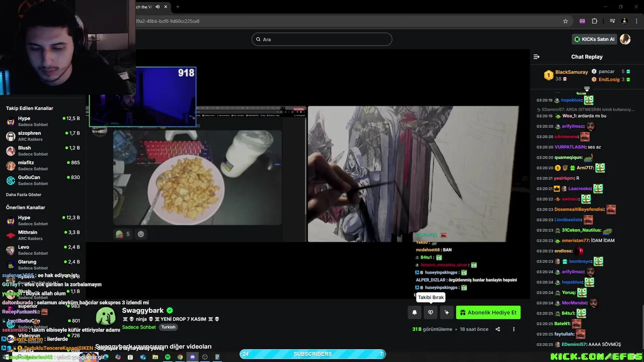Open the GuGuCan followed channel
This screenshot has width=644, height=362.
point(43,180)
